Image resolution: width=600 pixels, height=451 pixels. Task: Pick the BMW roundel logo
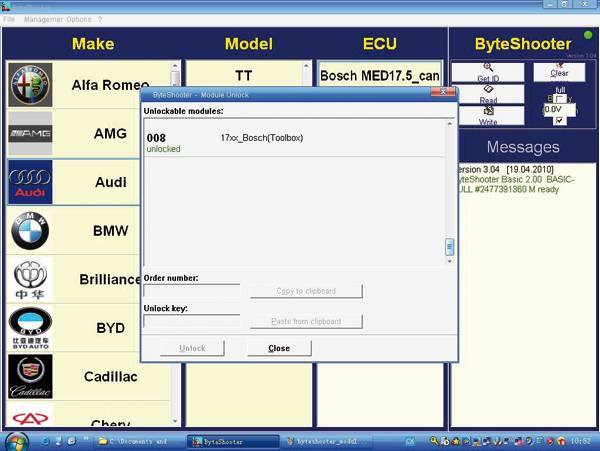[30, 231]
